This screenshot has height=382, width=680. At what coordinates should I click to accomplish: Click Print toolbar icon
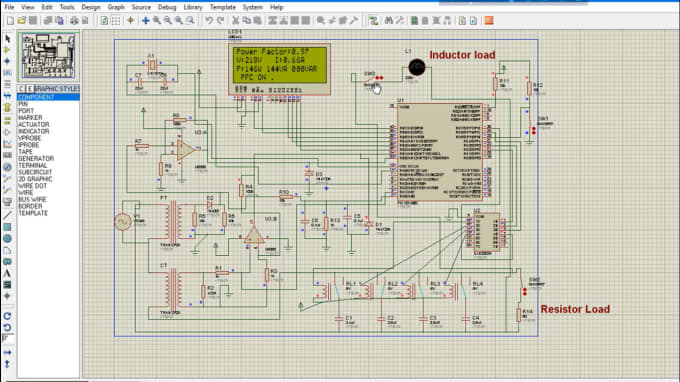point(74,20)
